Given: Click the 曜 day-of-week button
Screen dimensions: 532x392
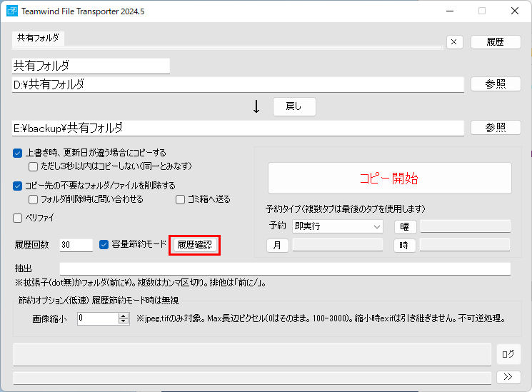Looking at the screenshot, I should click(405, 227).
